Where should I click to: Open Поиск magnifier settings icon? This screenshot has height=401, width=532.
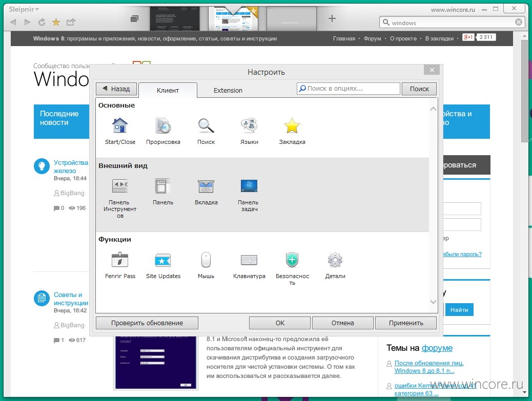[x=206, y=131]
